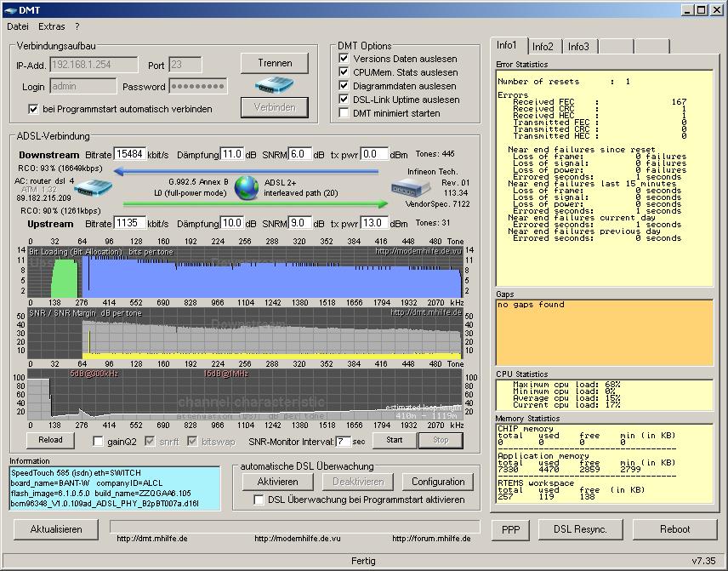The image size is (728, 571).
Task: Click the DMT title bar application icon
Action: [x=10, y=9]
